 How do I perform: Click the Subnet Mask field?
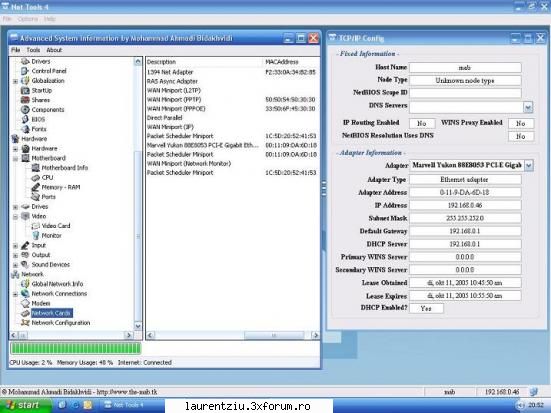tap(465, 218)
